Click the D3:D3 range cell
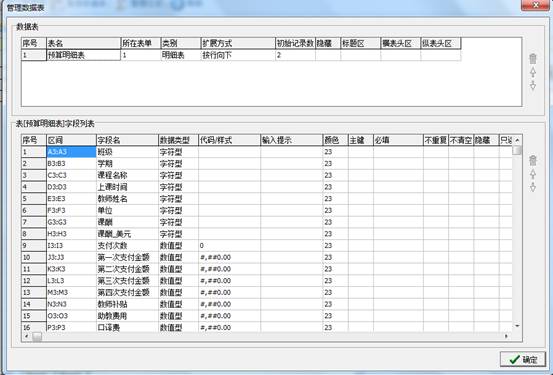 click(x=71, y=187)
